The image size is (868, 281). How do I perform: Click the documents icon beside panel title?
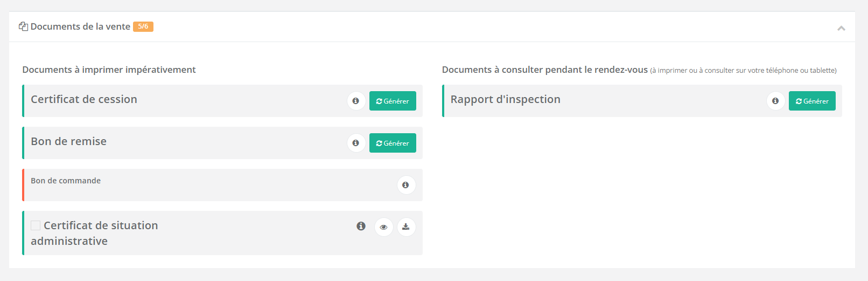pyautogui.click(x=23, y=26)
